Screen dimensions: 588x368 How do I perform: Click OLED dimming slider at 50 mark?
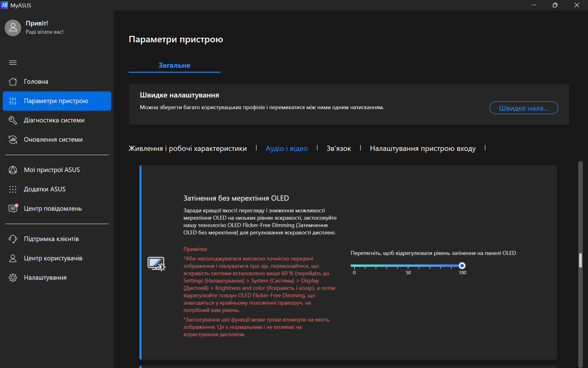[x=408, y=266]
